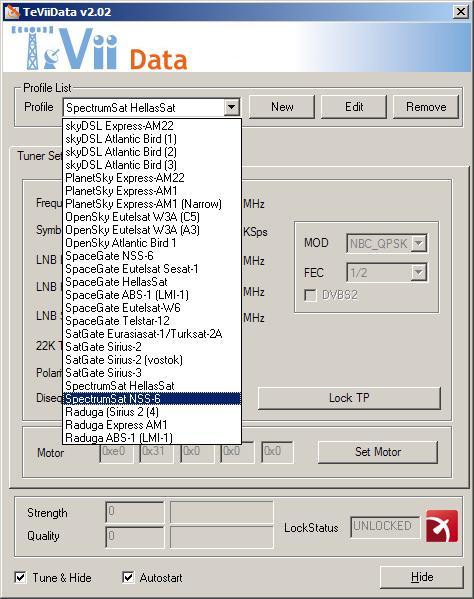Click the Set Motor button
Image resolution: width=474 pixels, height=599 pixels.
pos(378,452)
